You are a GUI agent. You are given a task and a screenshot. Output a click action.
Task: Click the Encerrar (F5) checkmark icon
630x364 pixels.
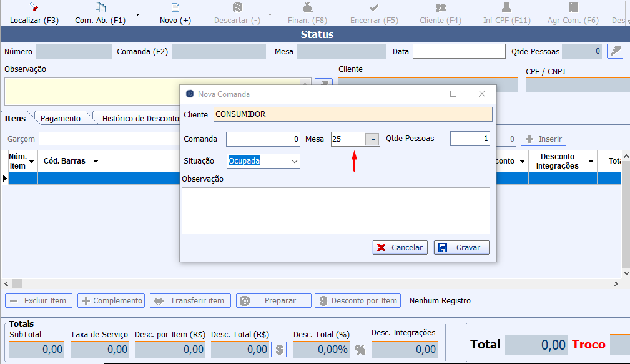point(374,8)
